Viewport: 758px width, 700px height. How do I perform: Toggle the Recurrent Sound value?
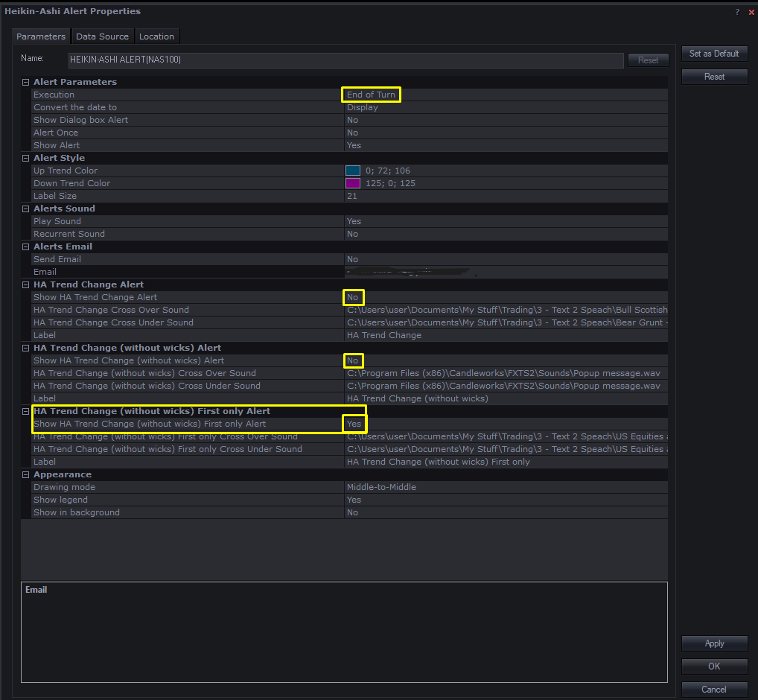[x=352, y=234]
